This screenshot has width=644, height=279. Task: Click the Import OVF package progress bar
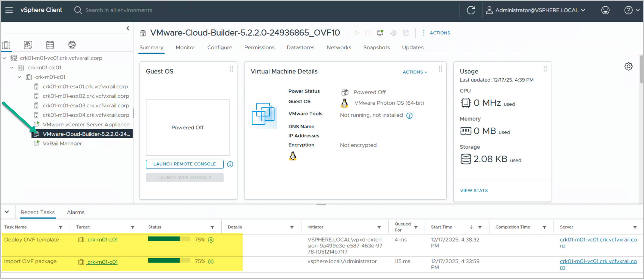pyautogui.click(x=169, y=261)
